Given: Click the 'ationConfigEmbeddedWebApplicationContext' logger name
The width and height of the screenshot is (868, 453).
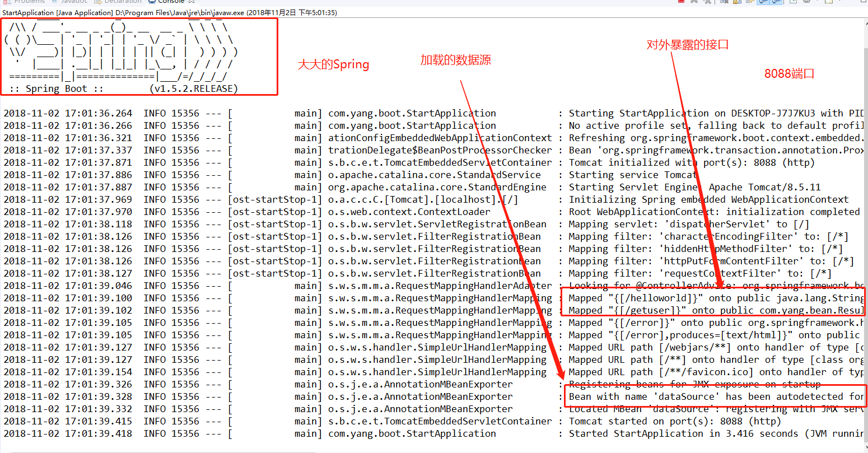Looking at the screenshot, I should point(440,138).
